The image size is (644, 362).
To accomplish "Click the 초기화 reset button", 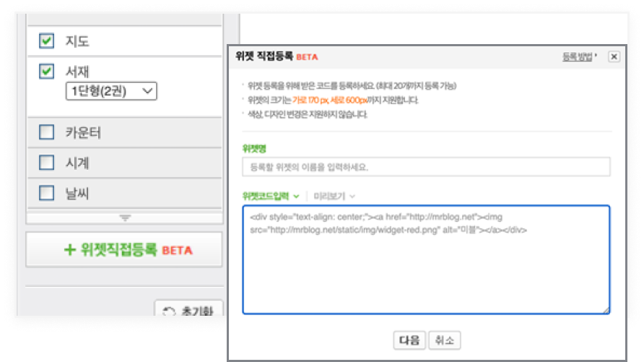I will tap(189, 309).
